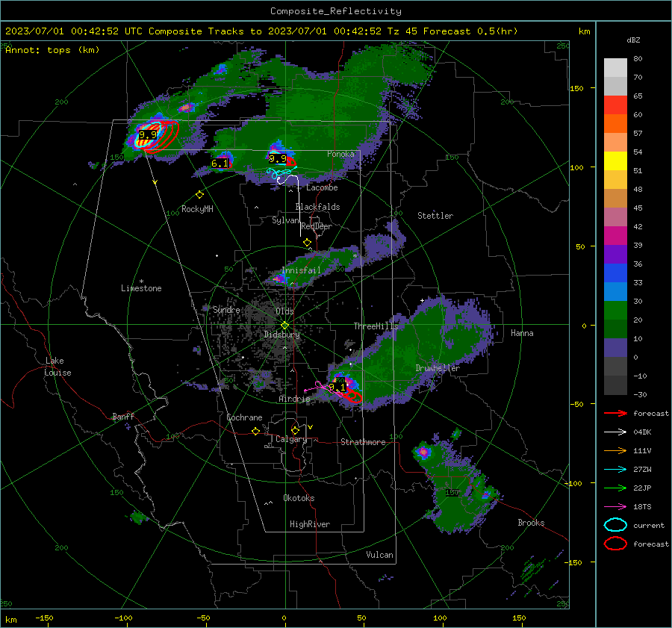The image size is (672, 628).
Task: Click the Banff label
Action: click(x=123, y=417)
